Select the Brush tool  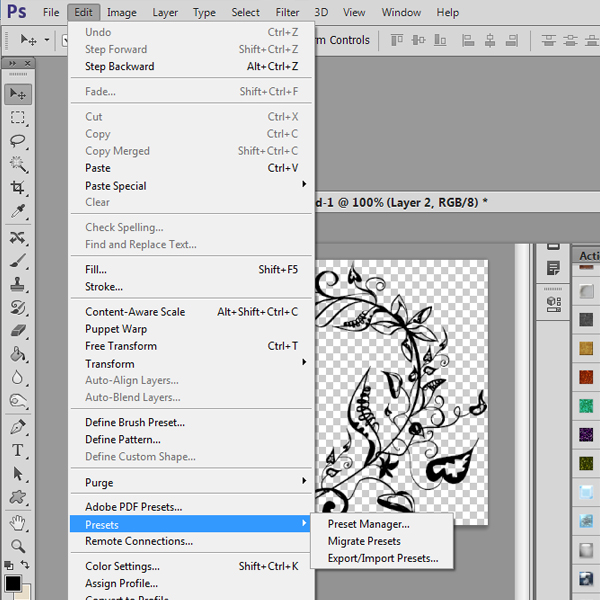point(18,261)
